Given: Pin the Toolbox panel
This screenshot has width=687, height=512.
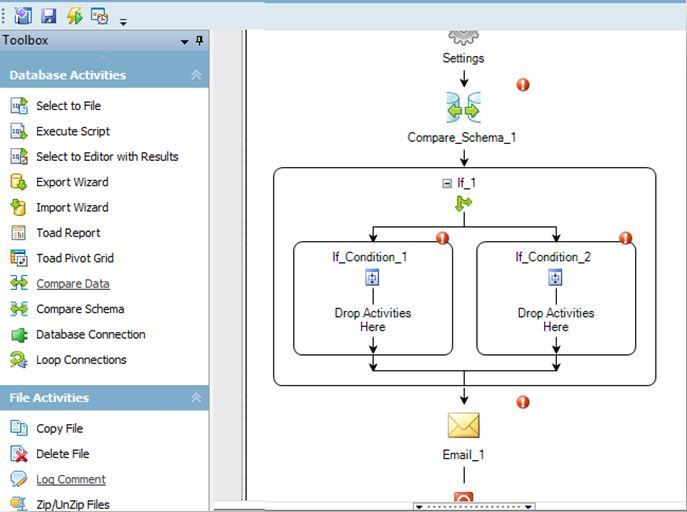Looking at the screenshot, I should [x=199, y=41].
